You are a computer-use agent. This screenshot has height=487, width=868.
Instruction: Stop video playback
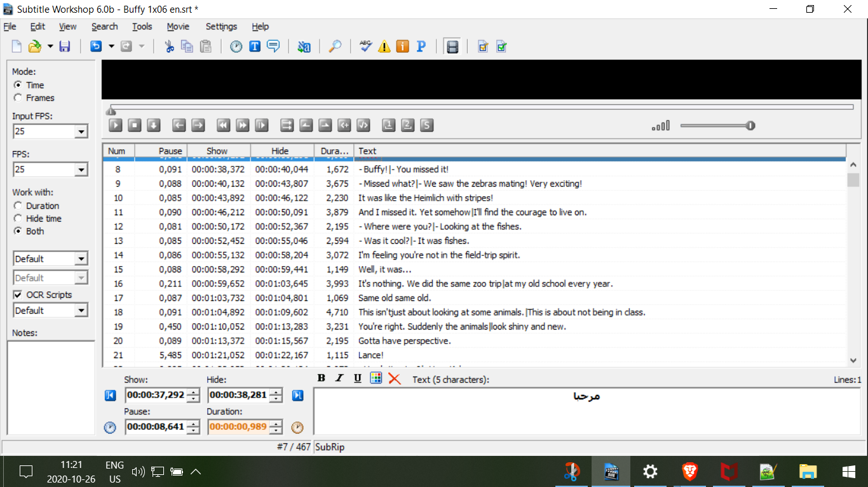click(x=134, y=125)
